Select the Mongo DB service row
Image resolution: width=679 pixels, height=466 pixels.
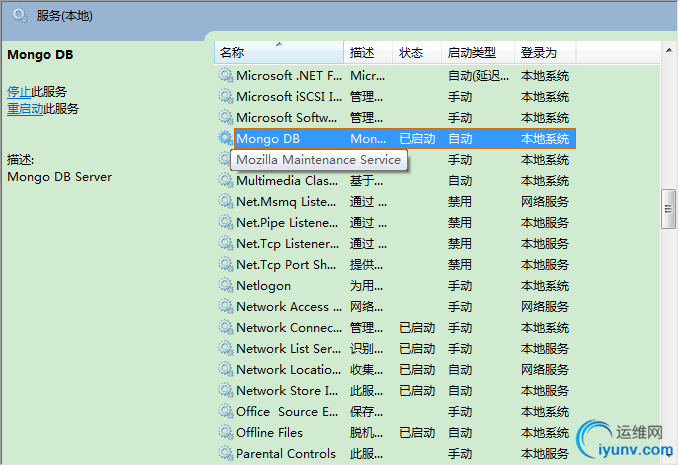pyautogui.click(x=397, y=139)
